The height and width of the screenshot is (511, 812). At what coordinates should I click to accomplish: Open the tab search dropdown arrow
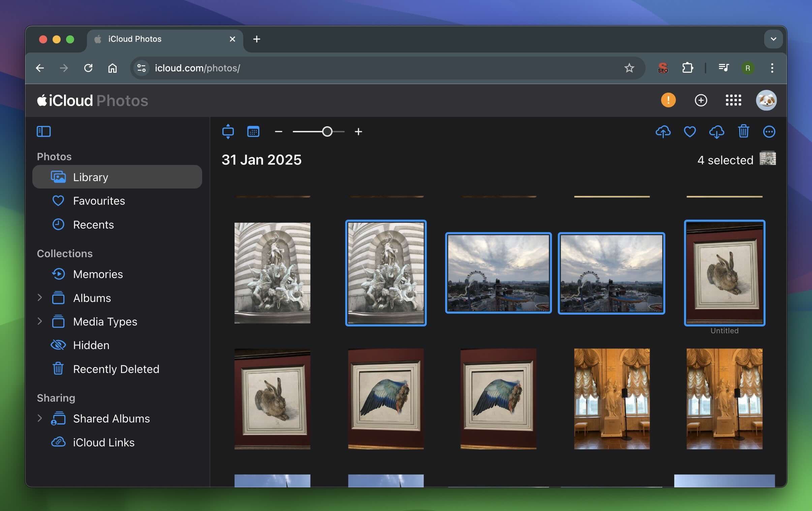773,39
